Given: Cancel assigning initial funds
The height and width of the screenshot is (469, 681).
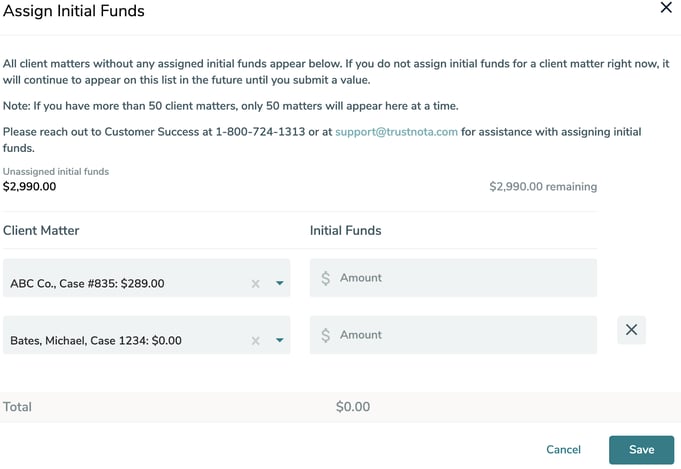Looking at the screenshot, I should click(x=564, y=450).
